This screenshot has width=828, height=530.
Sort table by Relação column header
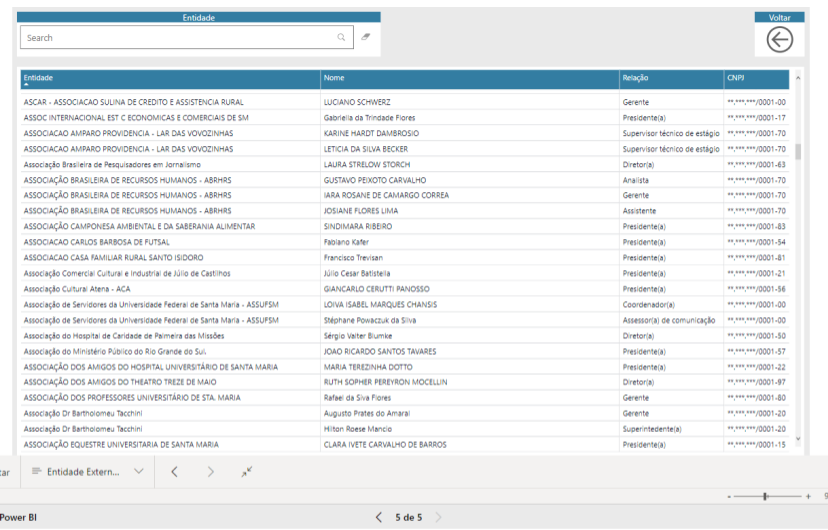pos(635,77)
